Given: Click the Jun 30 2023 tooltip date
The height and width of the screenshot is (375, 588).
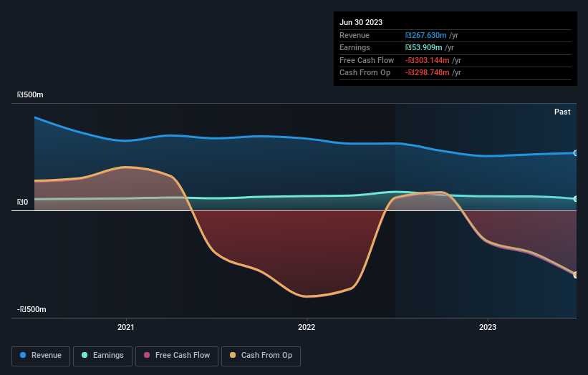Looking at the screenshot, I should [x=361, y=22].
